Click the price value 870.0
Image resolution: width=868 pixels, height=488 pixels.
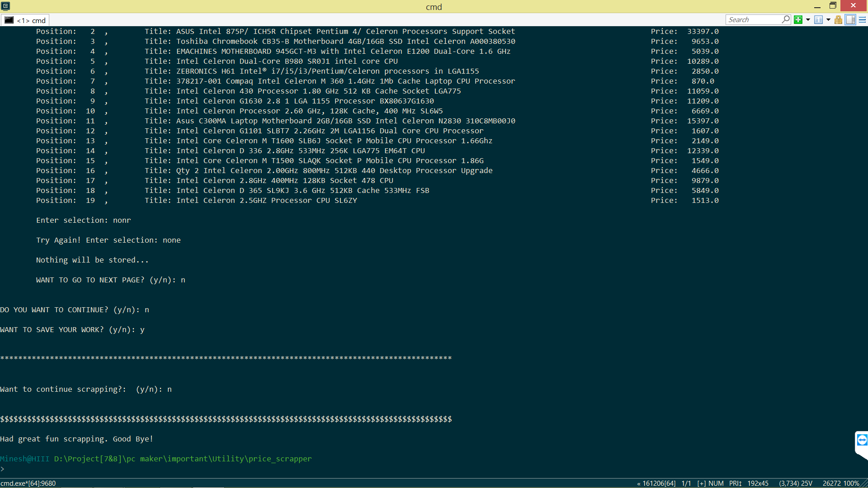coord(703,81)
